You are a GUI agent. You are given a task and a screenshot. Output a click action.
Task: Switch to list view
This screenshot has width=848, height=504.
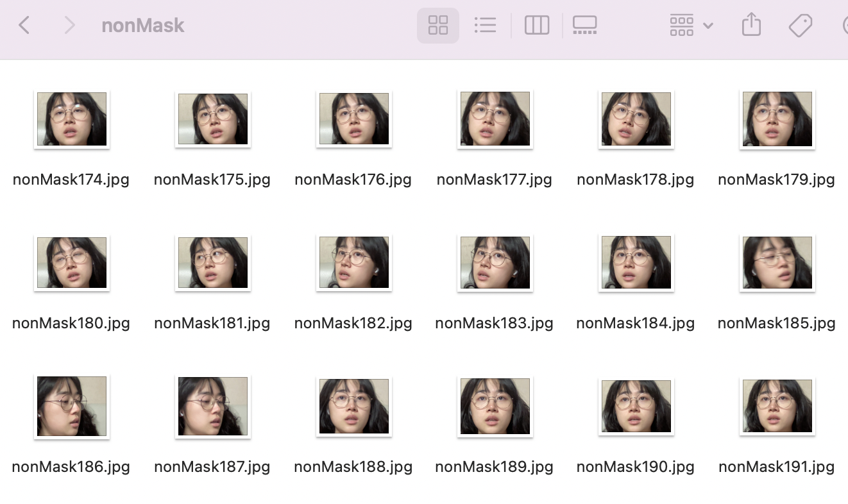pos(485,26)
